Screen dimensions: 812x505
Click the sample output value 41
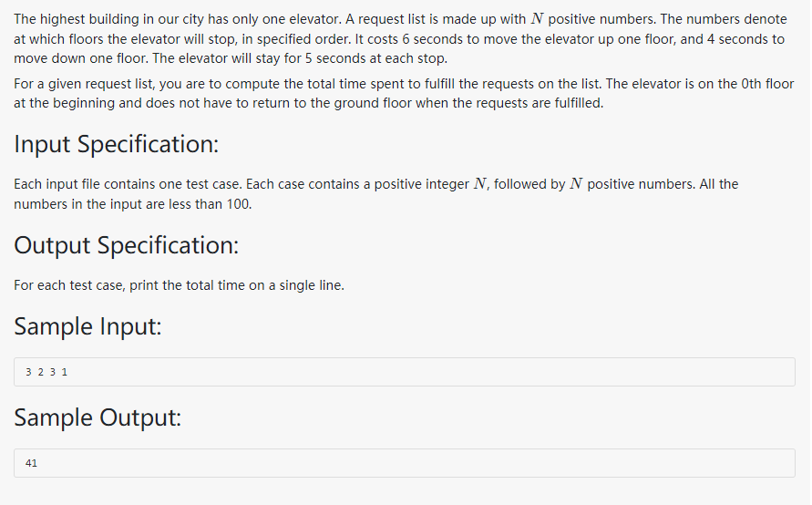pos(32,463)
